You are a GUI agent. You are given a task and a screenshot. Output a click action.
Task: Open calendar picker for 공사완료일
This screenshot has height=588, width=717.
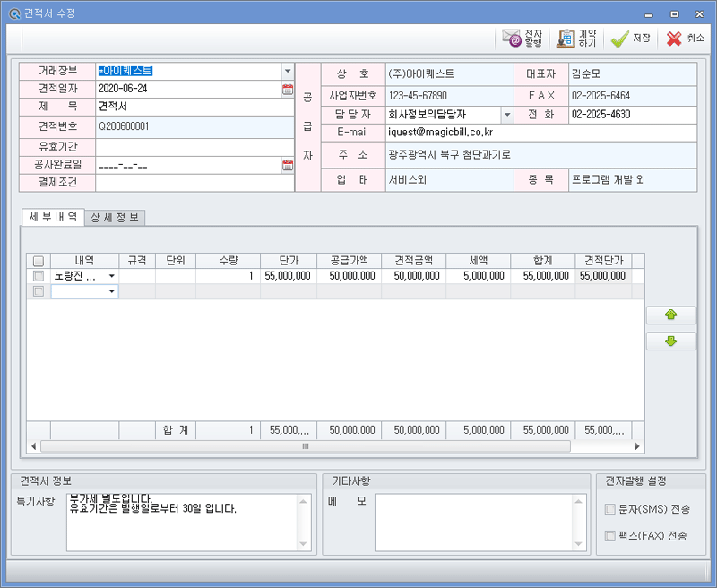288,165
